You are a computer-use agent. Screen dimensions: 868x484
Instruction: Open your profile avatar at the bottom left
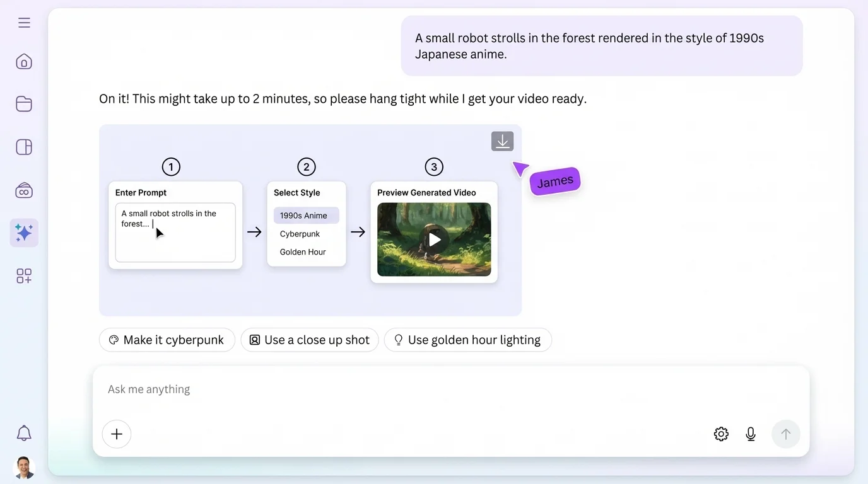click(x=24, y=468)
